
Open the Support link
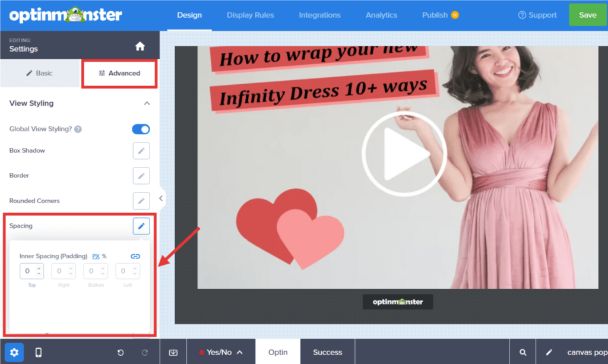(x=537, y=15)
